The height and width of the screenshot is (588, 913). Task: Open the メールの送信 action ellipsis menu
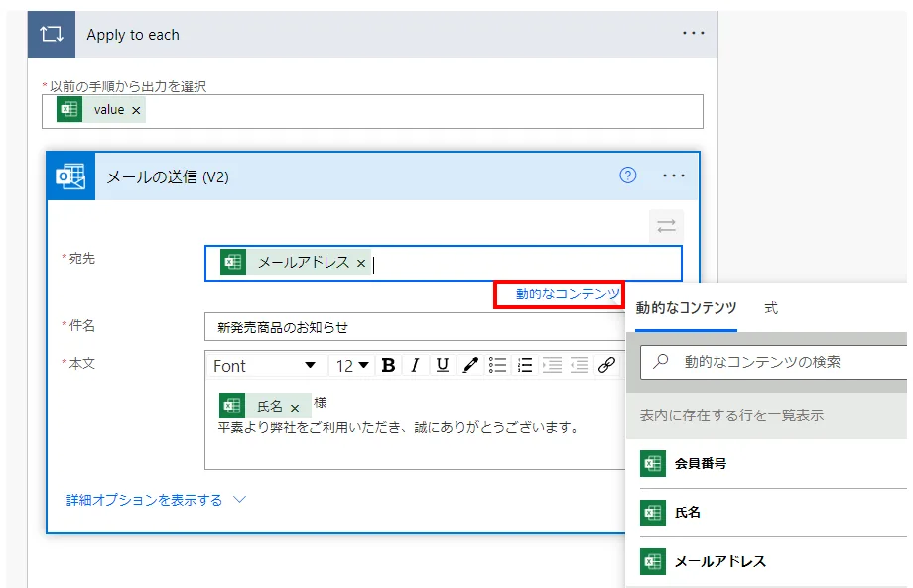coord(674,176)
